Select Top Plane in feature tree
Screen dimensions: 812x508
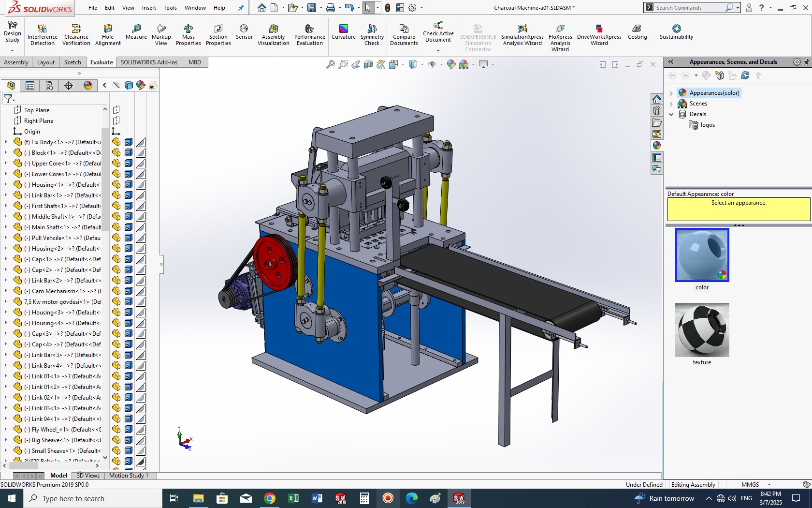[37, 110]
